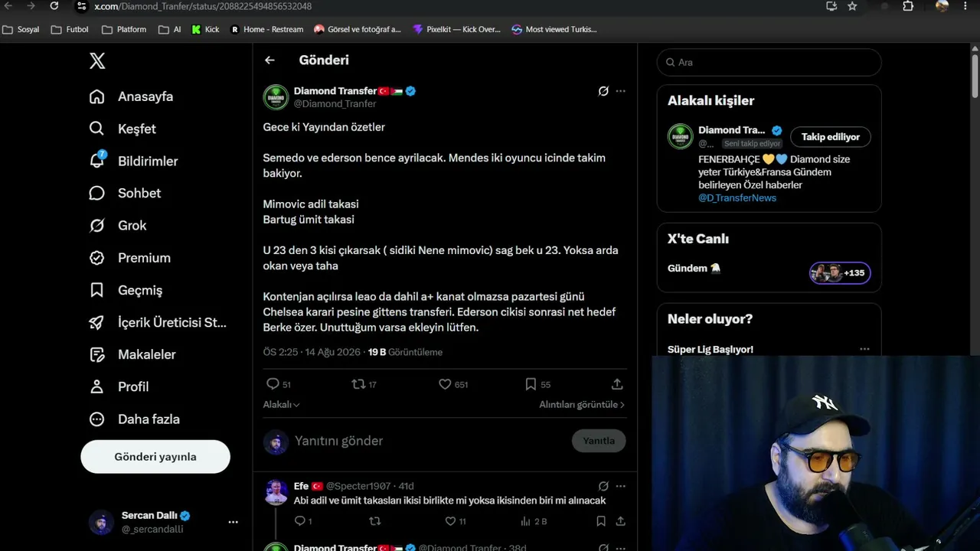This screenshot has height=551, width=980.
Task: Reload the page in browser toolbar
Action: (x=54, y=6)
